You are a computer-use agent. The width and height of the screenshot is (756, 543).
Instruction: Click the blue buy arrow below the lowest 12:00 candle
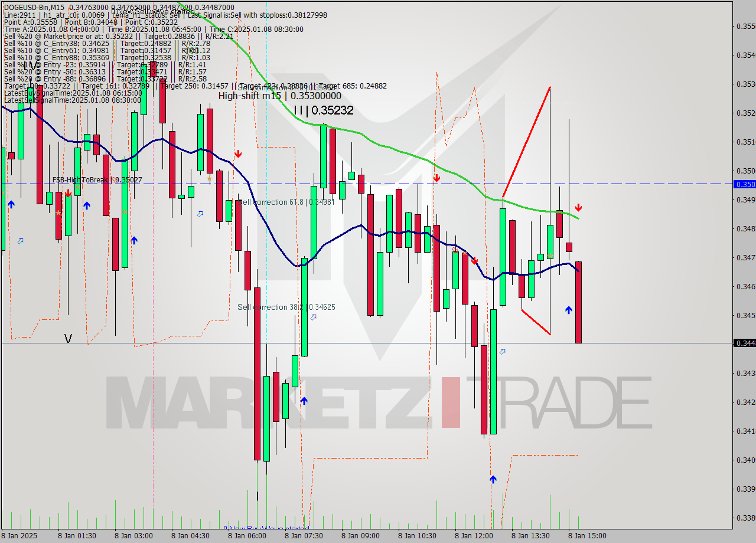[493, 479]
